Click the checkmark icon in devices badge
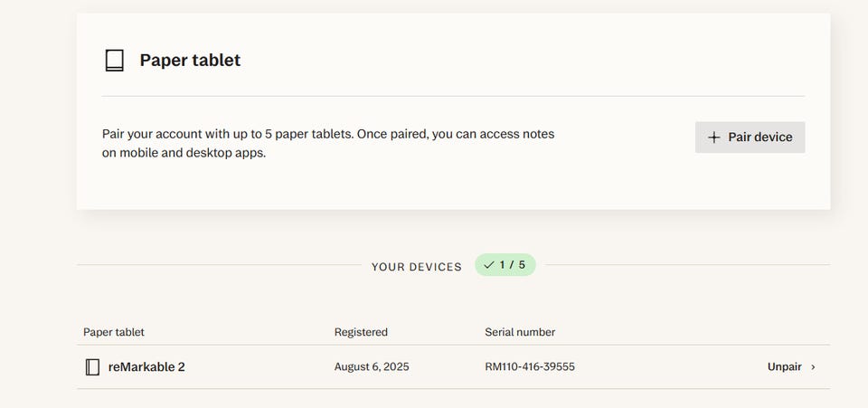The height and width of the screenshot is (408, 868). click(x=489, y=265)
